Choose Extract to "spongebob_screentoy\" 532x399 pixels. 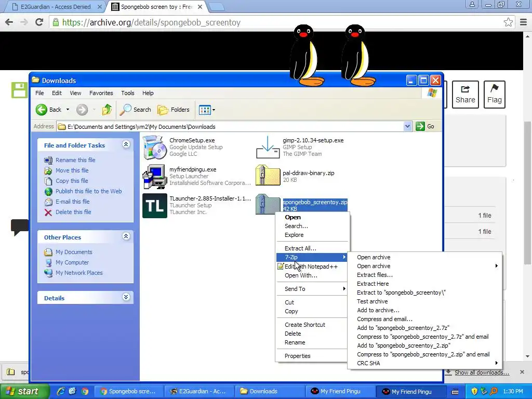click(424, 292)
